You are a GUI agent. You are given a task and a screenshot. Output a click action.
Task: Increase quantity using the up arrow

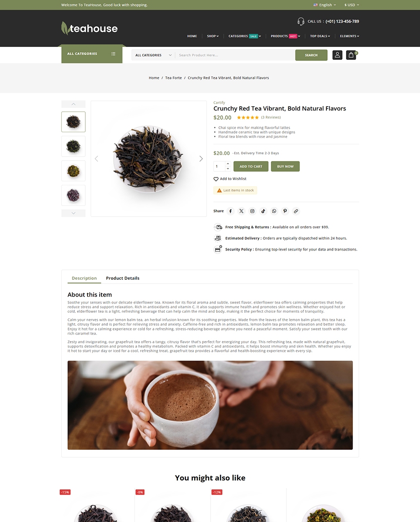click(228, 164)
